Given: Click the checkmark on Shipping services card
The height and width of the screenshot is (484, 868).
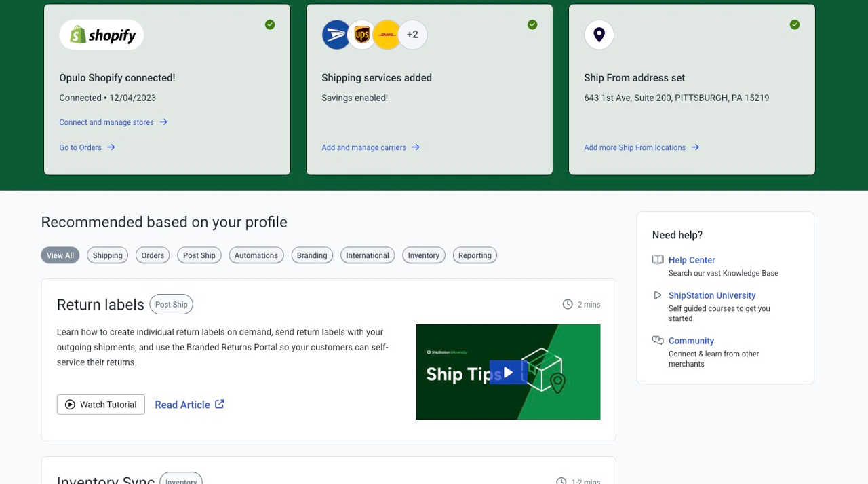Looking at the screenshot, I should point(532,24).
